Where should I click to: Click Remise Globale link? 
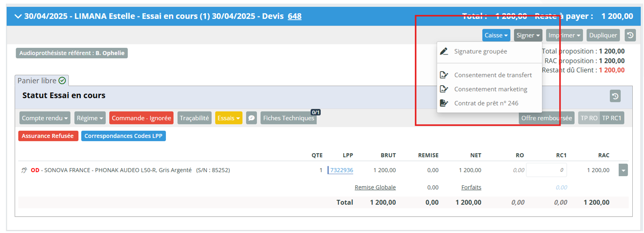pyautogui.click(x=375, y=187)
